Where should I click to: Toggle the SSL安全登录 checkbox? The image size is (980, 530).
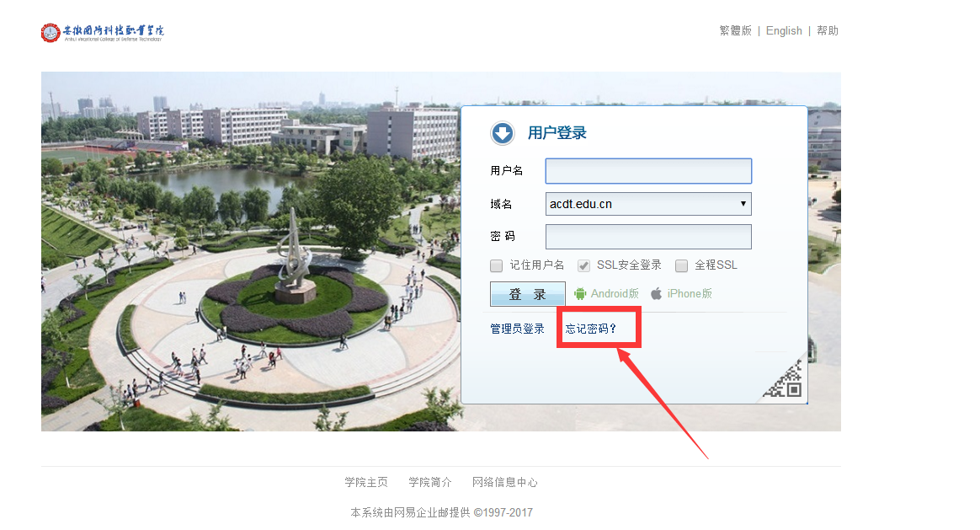pyautogui.click(x=583, y=265)
